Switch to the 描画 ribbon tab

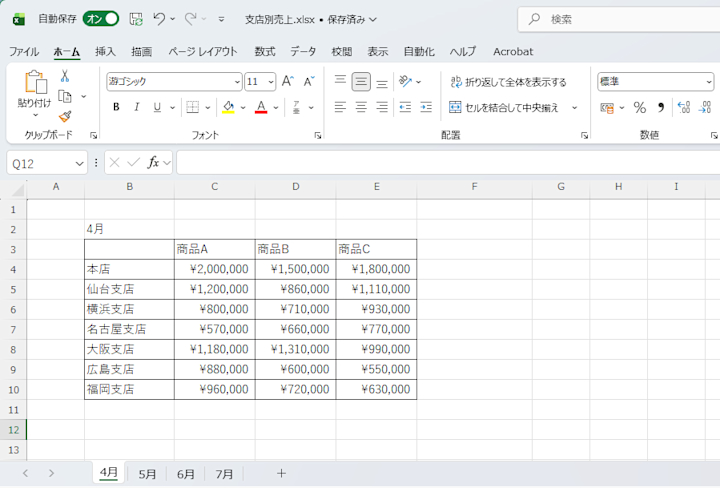(141, 51)
